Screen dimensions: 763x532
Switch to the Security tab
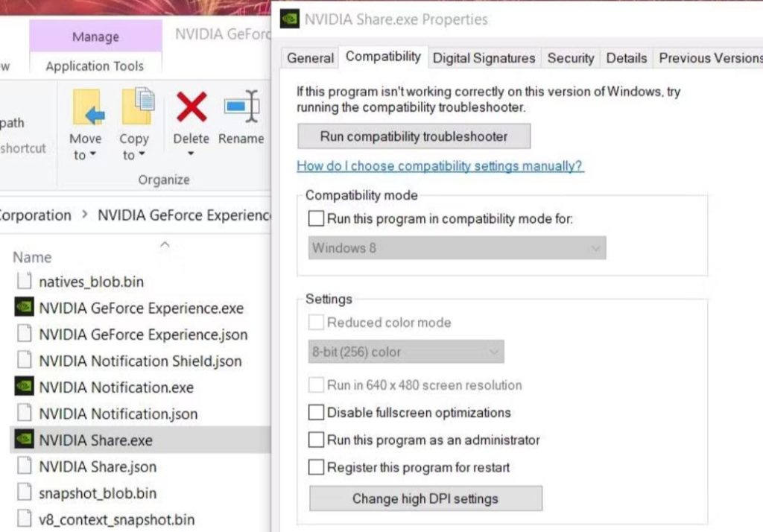point(571,58)
